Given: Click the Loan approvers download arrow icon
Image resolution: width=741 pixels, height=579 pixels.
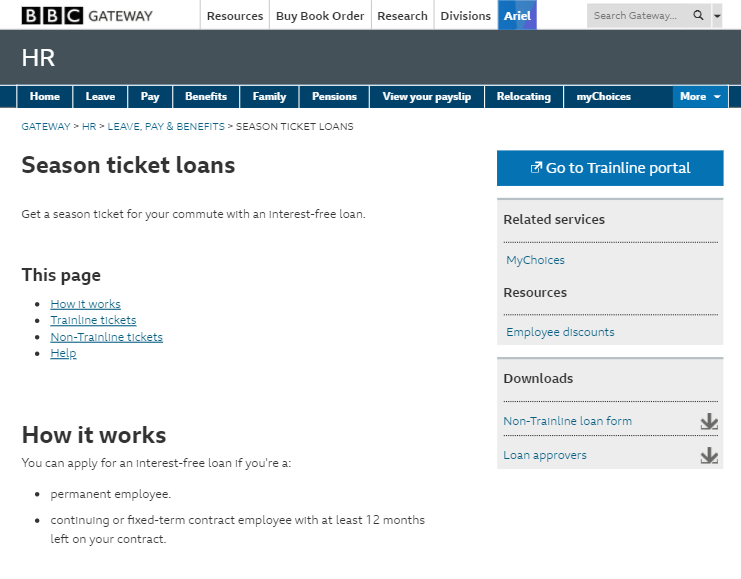Looking at the screenshot, I should click(x=709, y=455).
